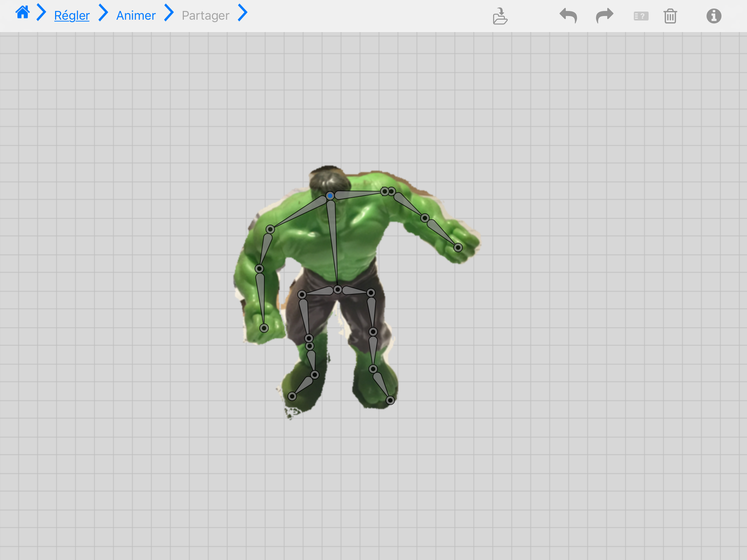Select the blue head joint
The height and width of the screenshot is (560, 747).
(330, 196)
